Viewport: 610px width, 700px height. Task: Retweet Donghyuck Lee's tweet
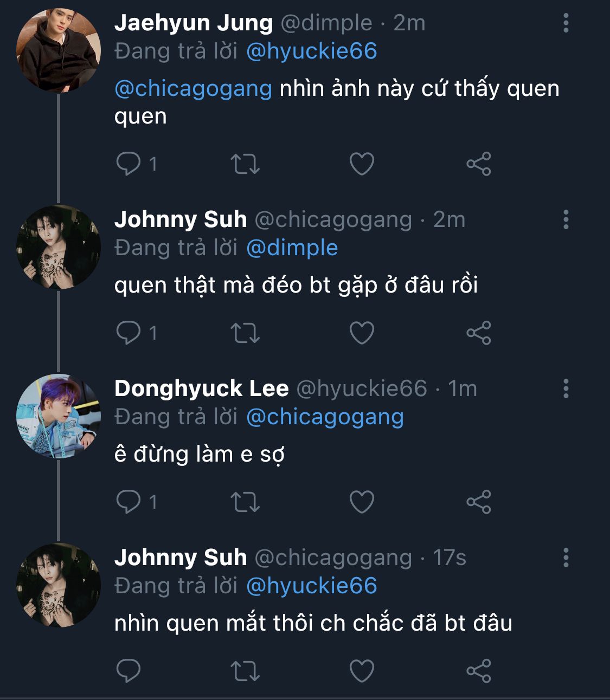[x=245, y=502]
